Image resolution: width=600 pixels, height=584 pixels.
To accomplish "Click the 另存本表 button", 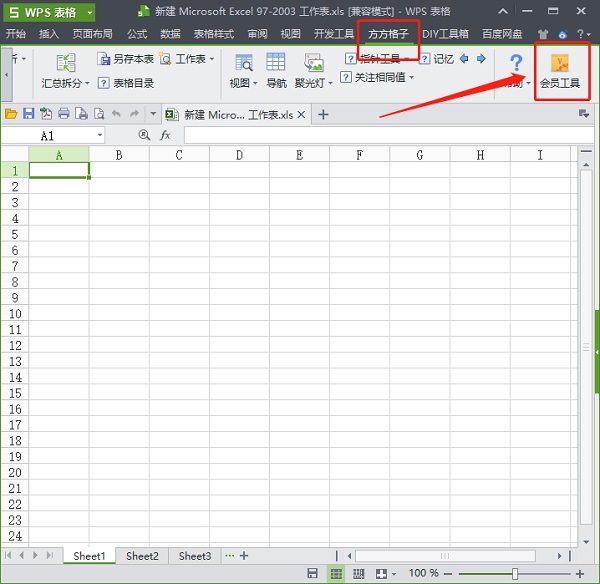I will tap(126, 59).
